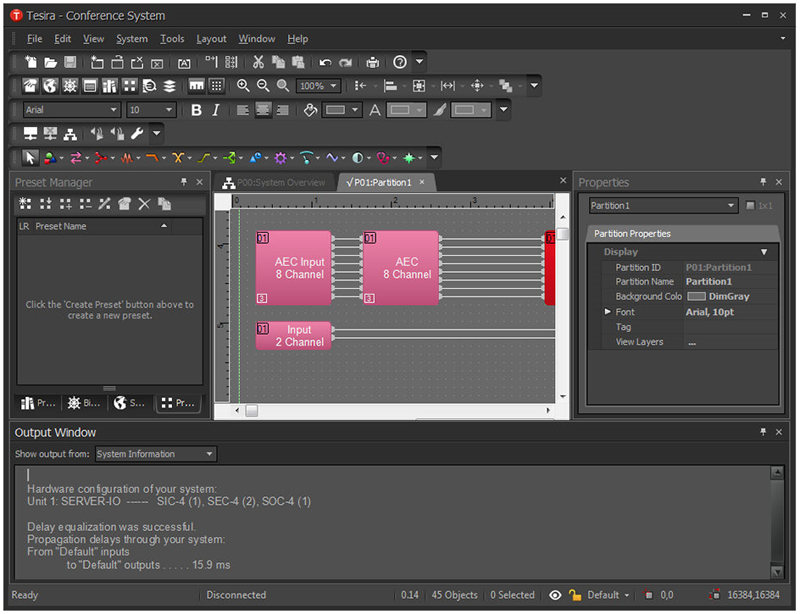Click the View Layers ellipsis value
The width and height of the screenshot is (800, 614).
692,343
